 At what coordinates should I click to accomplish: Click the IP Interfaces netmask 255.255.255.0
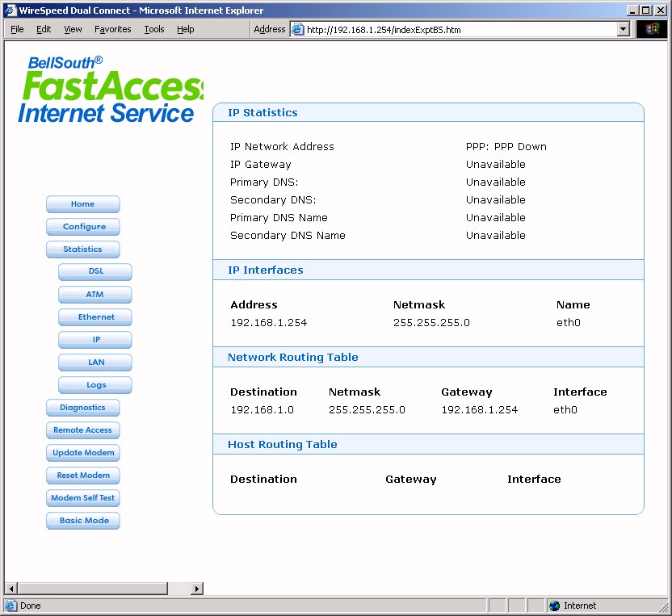pos(431,323)
